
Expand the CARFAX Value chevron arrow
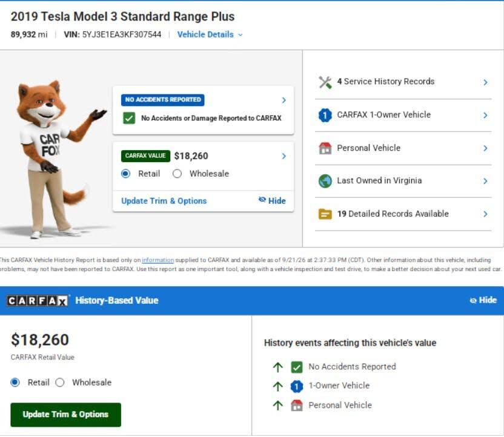283,156
